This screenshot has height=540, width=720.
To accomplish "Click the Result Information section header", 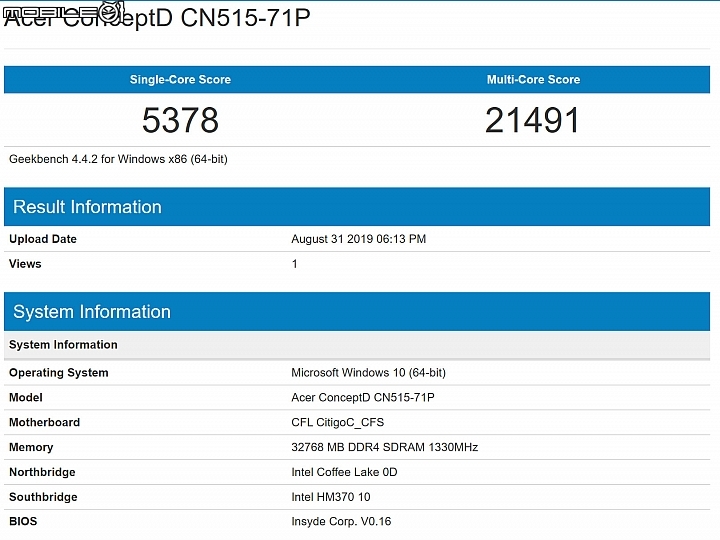I will [x=357, y=207].
